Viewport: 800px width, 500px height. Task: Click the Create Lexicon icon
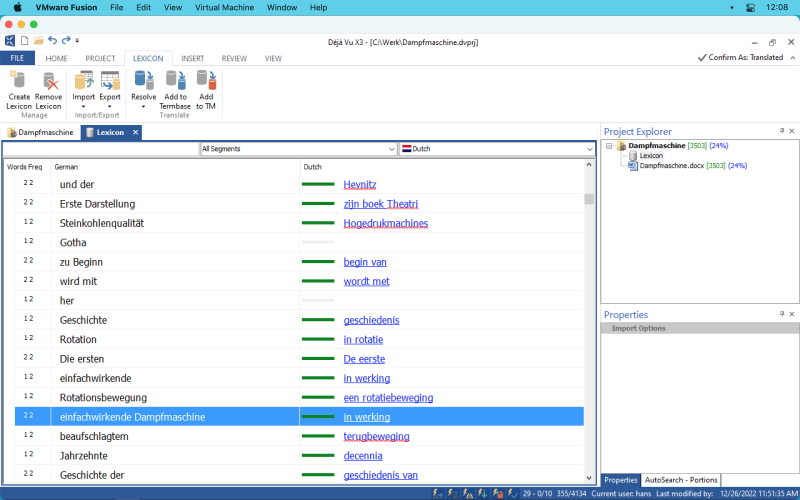(x=18, y=81)
